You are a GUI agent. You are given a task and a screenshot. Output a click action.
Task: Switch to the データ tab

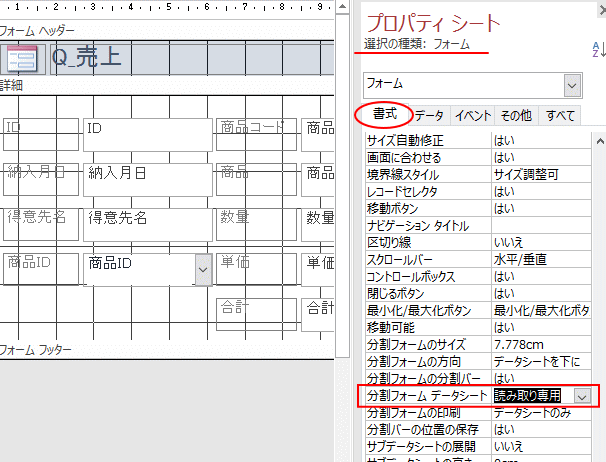pos(429,115)
